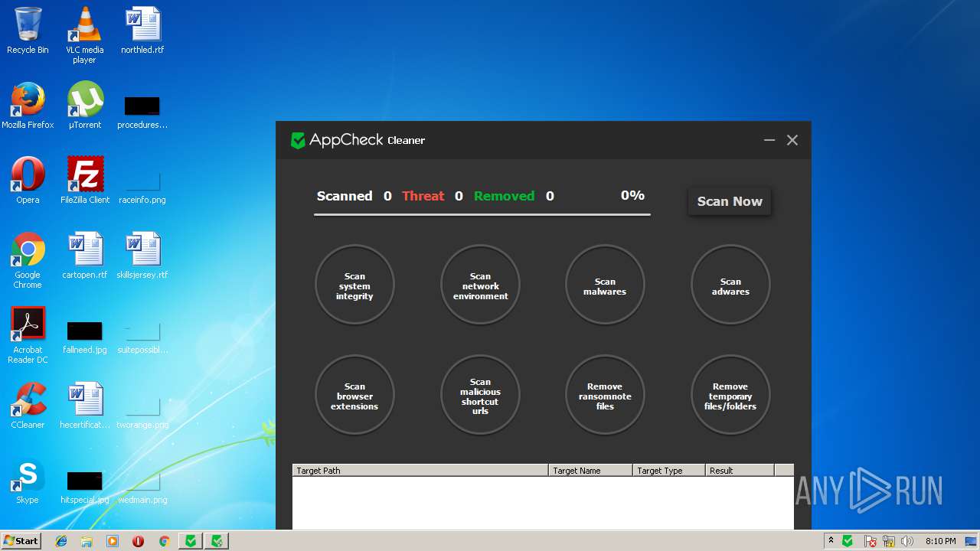
Task: Select the Opera desktop shortcut
Action: pos(28,181)
